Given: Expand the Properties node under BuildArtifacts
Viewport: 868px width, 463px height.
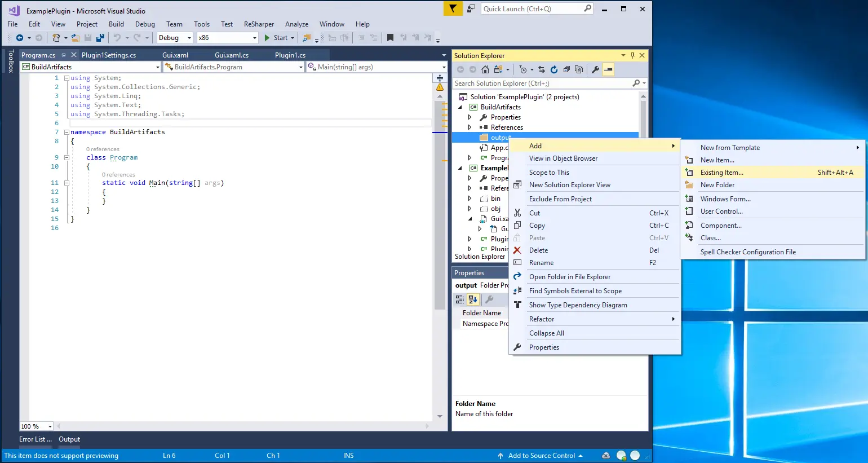Looking at the screenshot, I should 470,117.
